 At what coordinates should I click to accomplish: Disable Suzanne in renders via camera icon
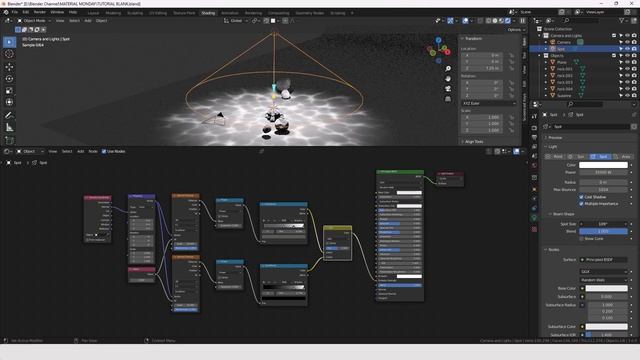tap(634, 96)
